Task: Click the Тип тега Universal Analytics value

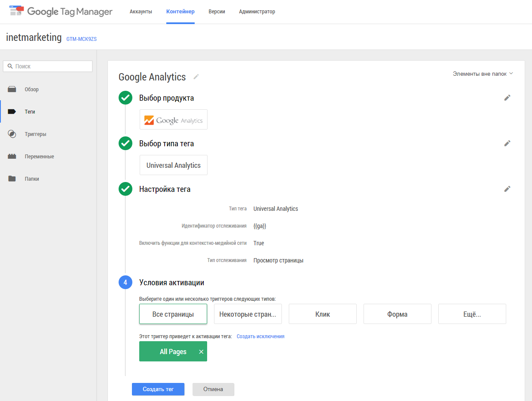Action: pos(276,209)
